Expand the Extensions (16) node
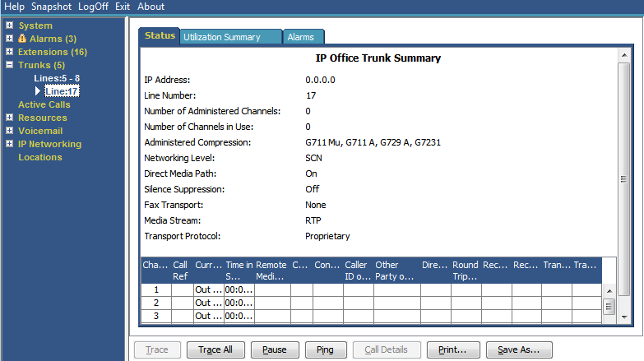The image size is (644, 361). pyautogui.click(x=9, y=51)
